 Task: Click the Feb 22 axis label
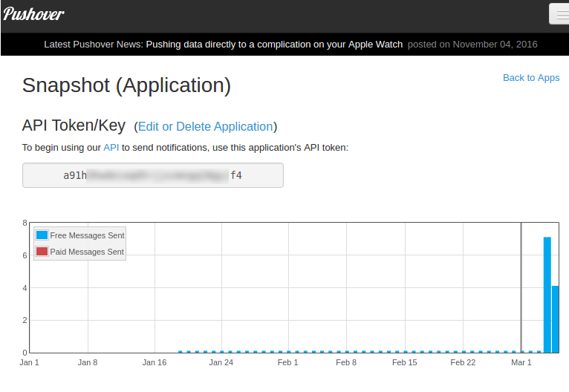tap(463, 362)
